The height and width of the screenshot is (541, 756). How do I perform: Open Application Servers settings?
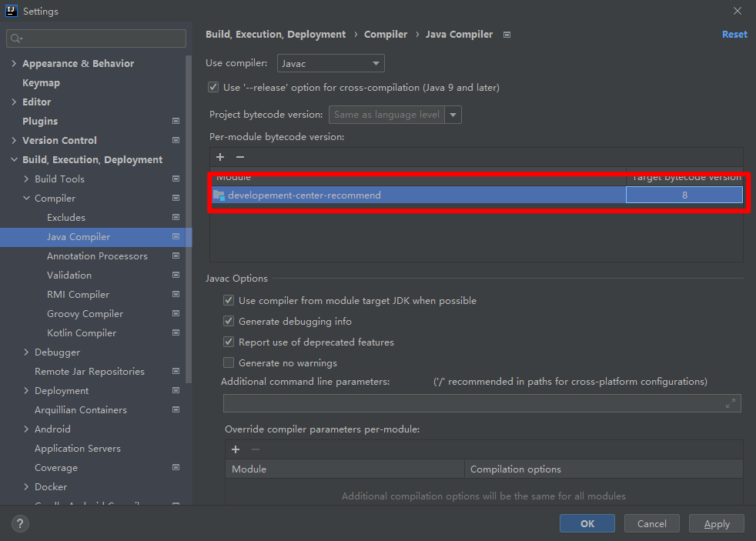[78, 448]
